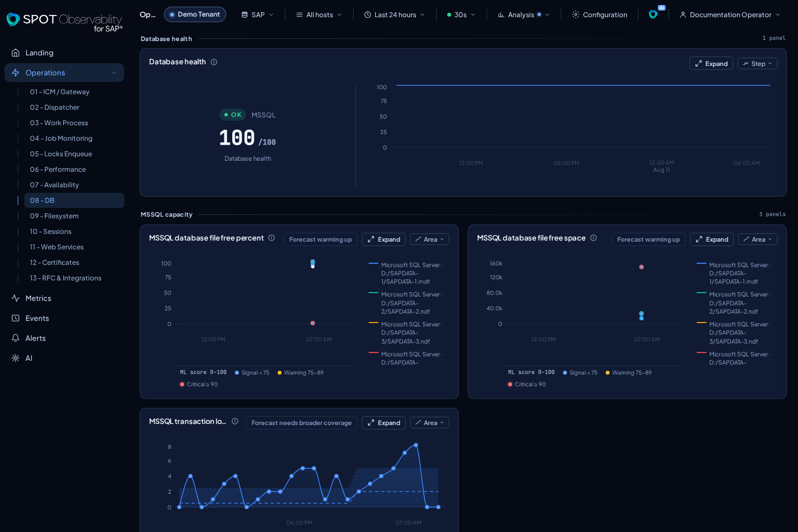The height and width of the screenshot is (532, 798).
Task: Open Area dropdown on file free space panel
Action: coord(758,239)
